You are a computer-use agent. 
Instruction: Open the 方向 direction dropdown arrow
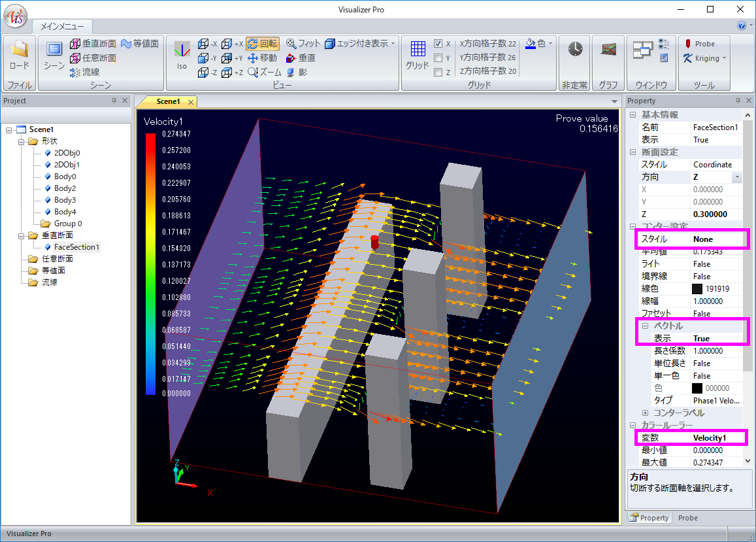[737, 177]
